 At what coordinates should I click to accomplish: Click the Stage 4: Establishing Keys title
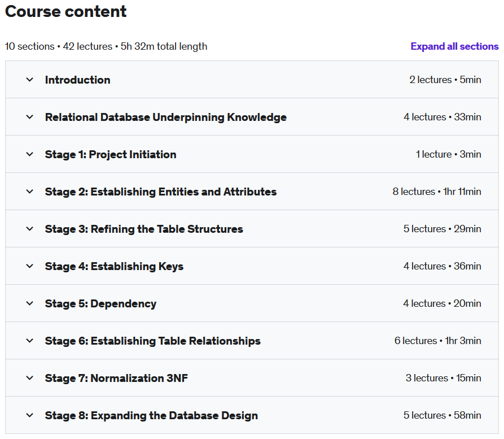(114, 267)
